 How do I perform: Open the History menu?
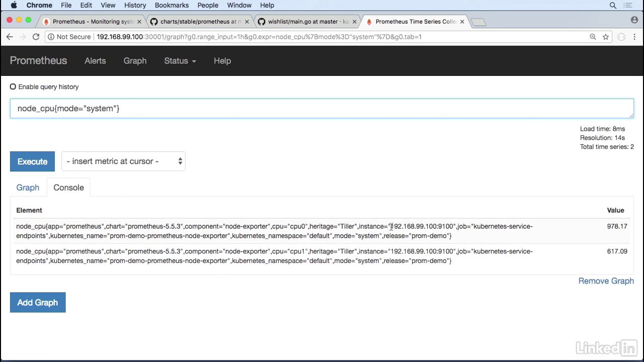(x=135, y=5)
